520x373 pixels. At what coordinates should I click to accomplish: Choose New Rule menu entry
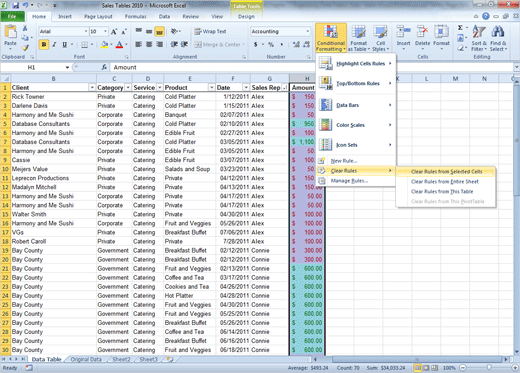(x=355, y=161)
